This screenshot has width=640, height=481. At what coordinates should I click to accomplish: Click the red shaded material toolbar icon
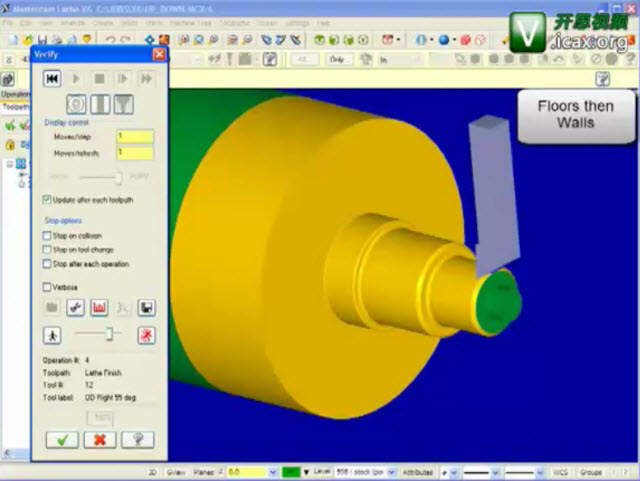pyautogui.click(x=465, y=40)
